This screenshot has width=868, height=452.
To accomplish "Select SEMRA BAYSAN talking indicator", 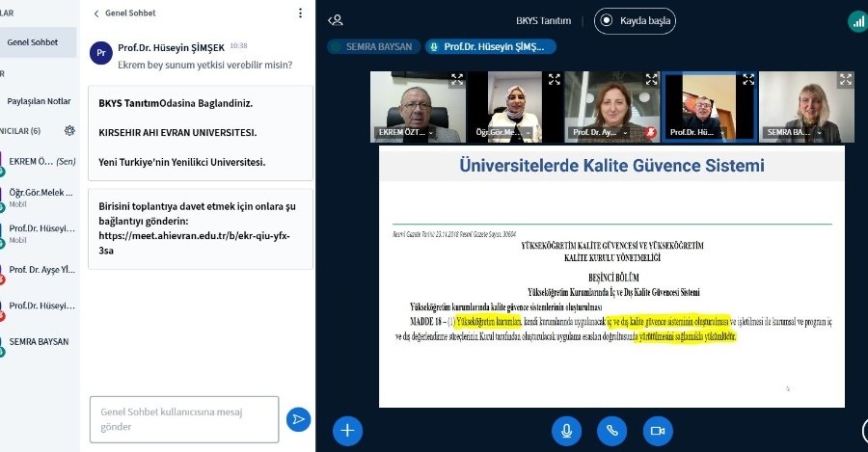I will point(373,47).
